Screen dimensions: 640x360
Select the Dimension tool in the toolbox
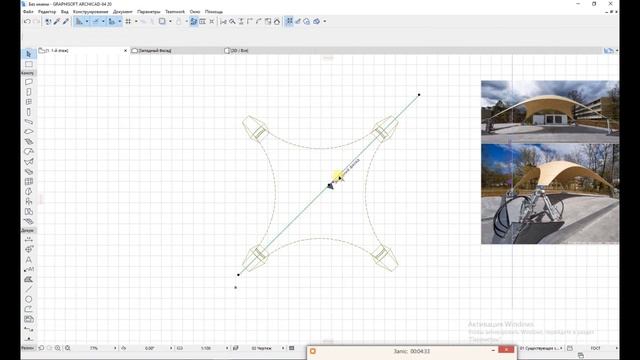[29, 240]
